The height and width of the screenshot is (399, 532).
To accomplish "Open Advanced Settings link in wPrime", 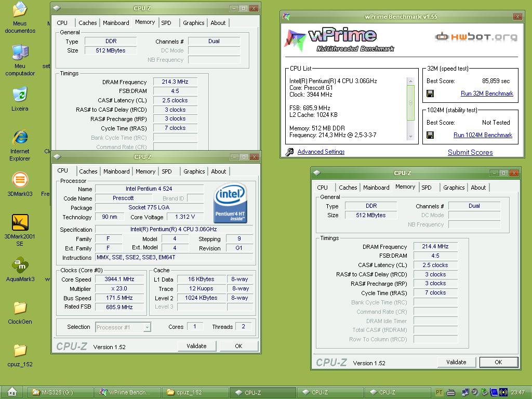I will pos(321,152).
